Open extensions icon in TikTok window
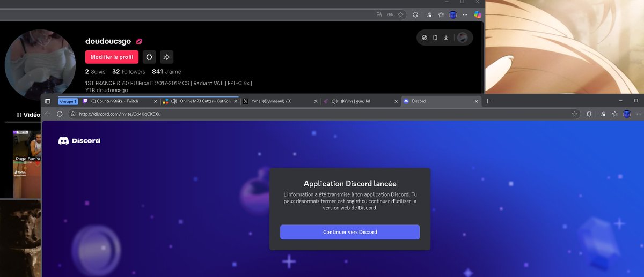This screenshot has width=644, height=277. [x=415, y=15]
